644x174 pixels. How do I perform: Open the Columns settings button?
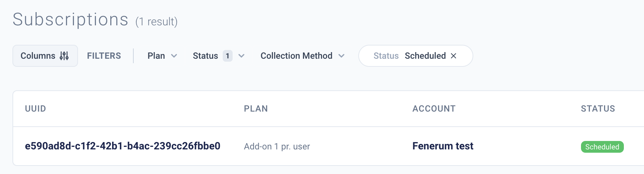click(x=45, y=56)
